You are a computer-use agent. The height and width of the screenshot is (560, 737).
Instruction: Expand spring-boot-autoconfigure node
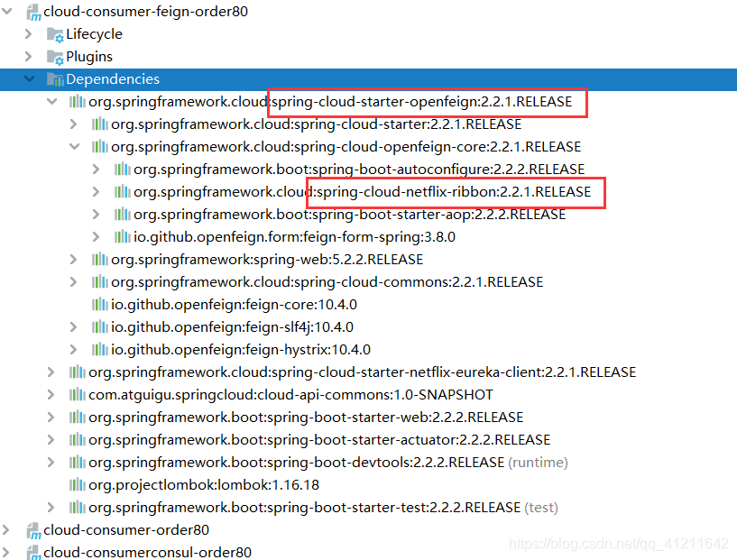point(96,170)
